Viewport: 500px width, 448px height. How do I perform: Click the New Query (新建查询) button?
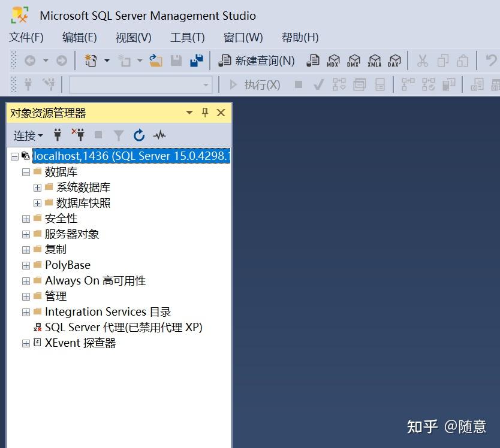coord(257,60)
